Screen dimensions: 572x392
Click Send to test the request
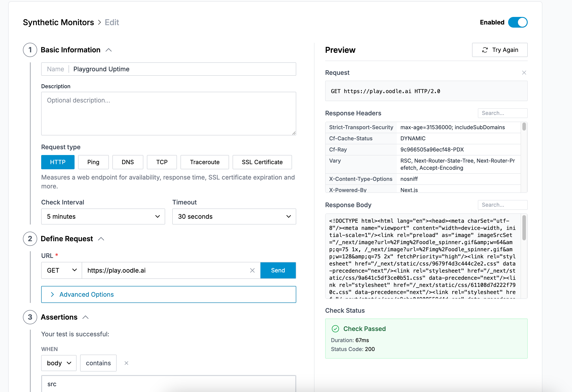coord(278,270)
